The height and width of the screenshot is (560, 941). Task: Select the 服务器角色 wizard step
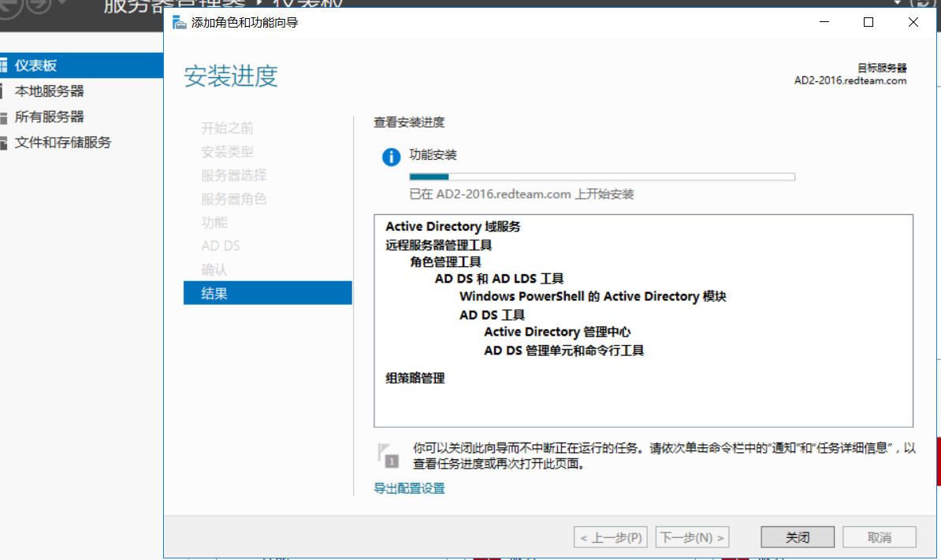point(234,198)
